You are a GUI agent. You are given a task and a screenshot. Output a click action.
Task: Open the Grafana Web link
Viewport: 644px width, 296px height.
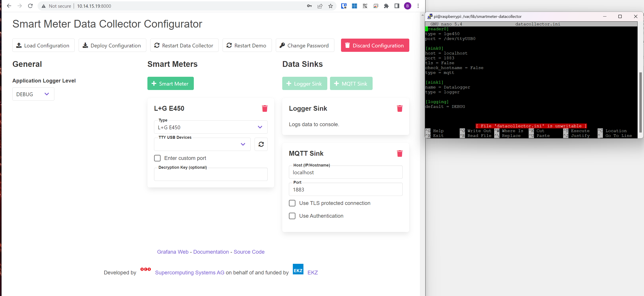point(173,252)
